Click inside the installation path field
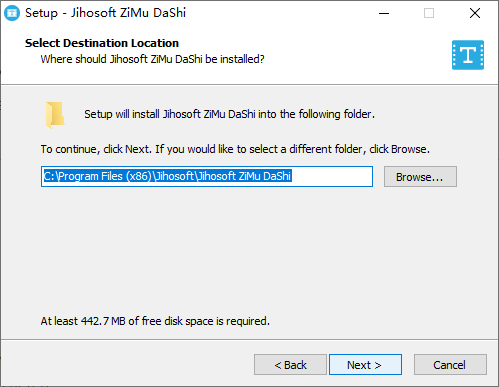 click(207, 177)
